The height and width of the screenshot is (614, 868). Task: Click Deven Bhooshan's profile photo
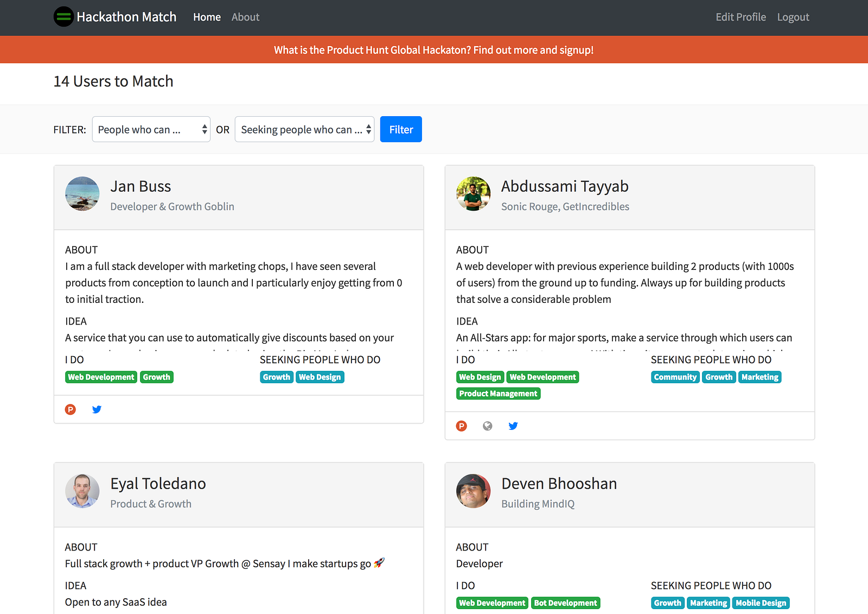coord(474,491)
